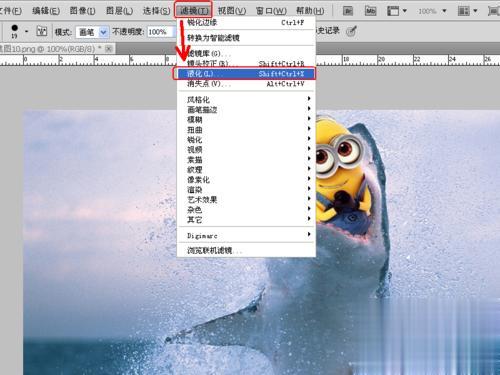Open the 图层 (Layer) menu
This screenshot has height=375, width=500.
tap(119, 11)
